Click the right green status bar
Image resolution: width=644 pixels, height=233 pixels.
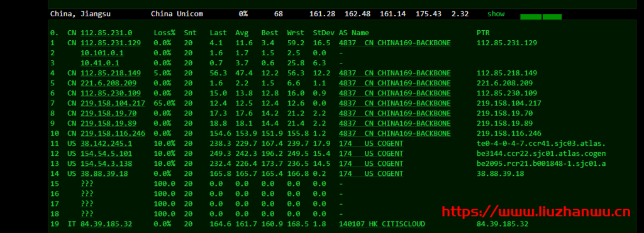(552, 17)
